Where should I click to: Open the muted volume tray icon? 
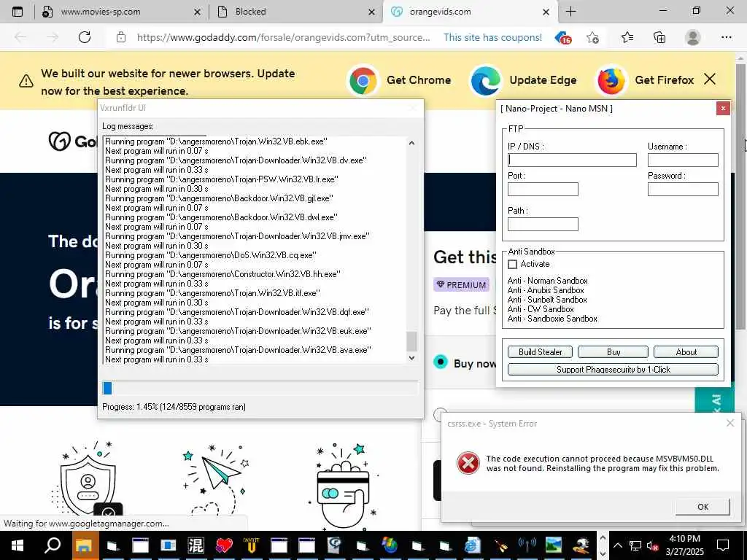[x=653, y=545]
